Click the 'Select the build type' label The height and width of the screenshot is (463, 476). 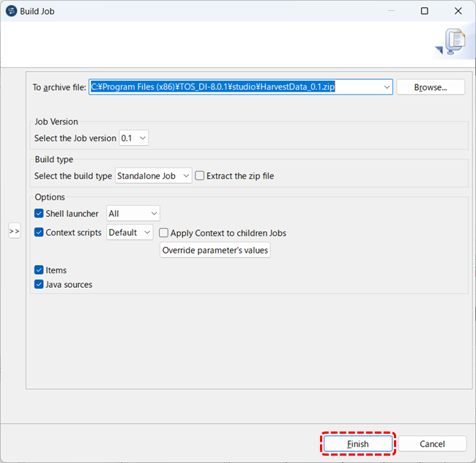click(x=73, y=176)
